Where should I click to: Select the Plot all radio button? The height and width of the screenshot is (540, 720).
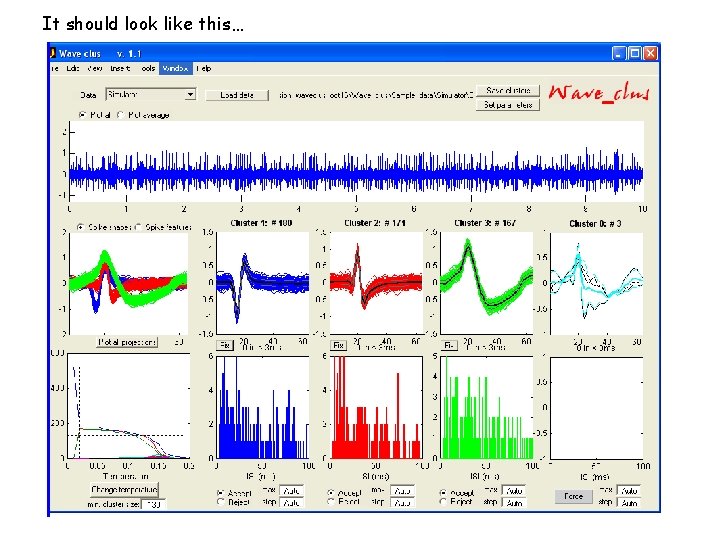coord(82,115)
